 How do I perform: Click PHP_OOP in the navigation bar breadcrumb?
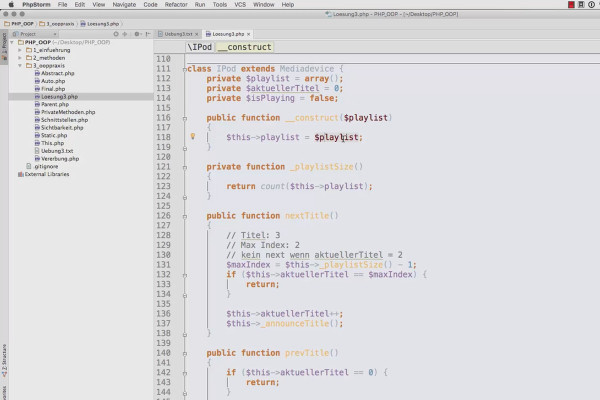[19, 24]
